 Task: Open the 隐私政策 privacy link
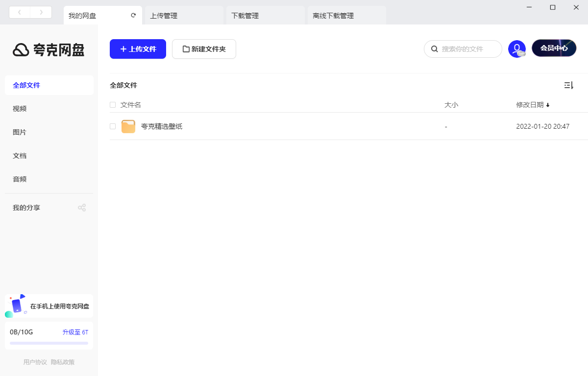[63, 362]
